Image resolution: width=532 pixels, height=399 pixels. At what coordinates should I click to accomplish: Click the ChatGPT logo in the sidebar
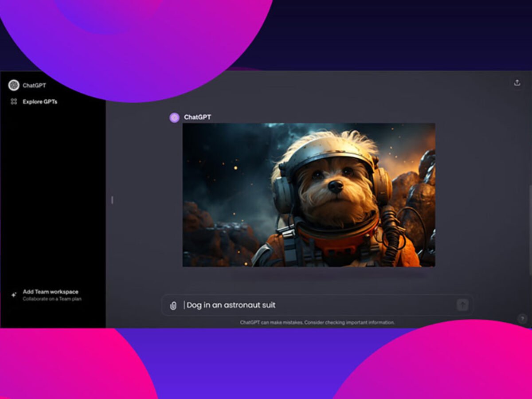click(14, 85)
